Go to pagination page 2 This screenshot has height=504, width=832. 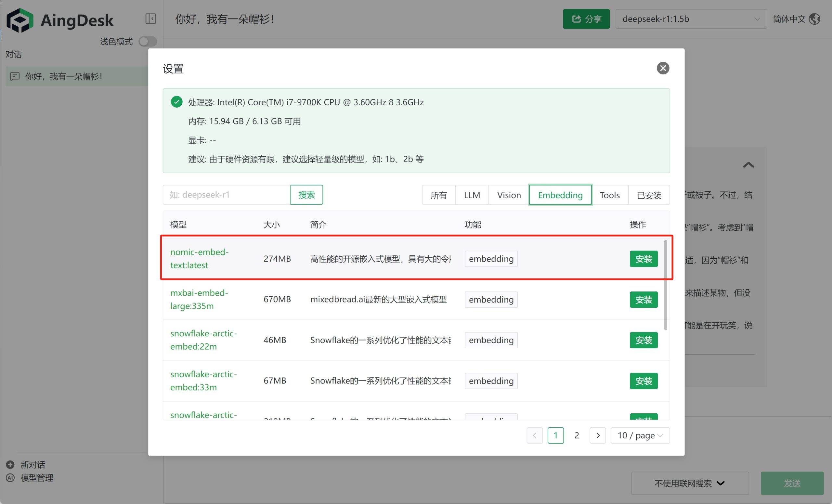(x=577, y=435)
